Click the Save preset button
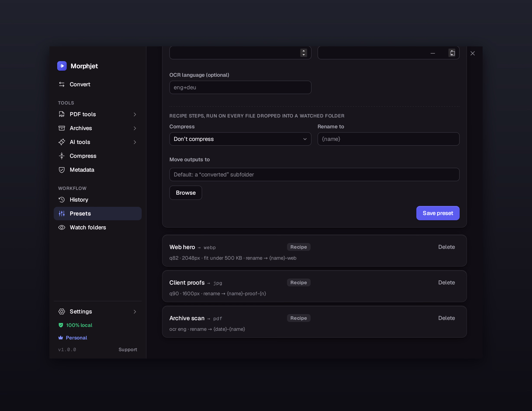The image size is (532, 411). (x=438, y=213)
